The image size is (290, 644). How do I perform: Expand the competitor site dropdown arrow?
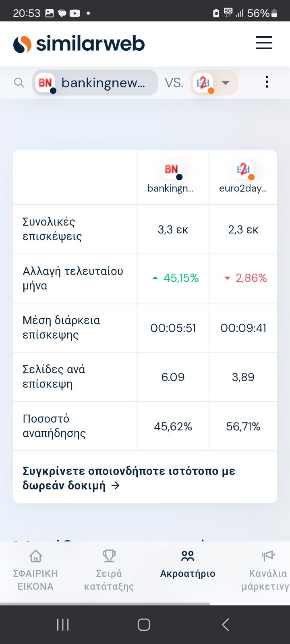226,83
